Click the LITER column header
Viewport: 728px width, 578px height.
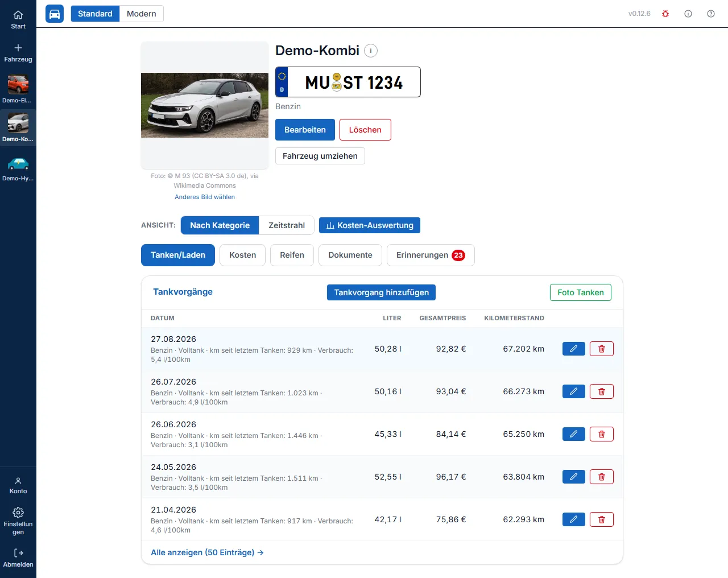(392, 318)
